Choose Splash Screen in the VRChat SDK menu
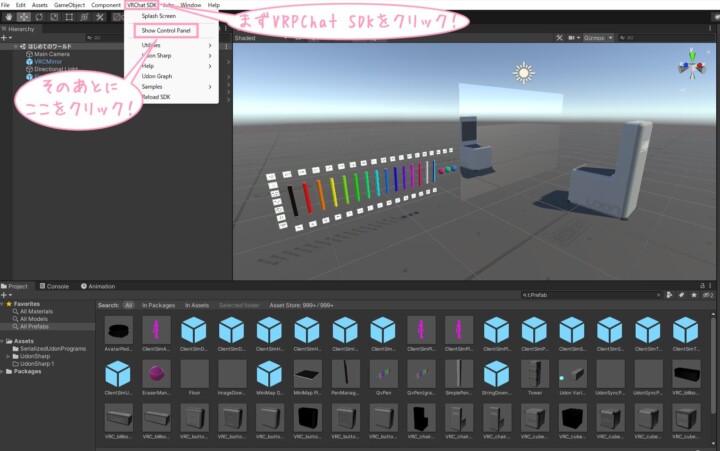This screenshot has height=451, width=720. tap(158, 16)
